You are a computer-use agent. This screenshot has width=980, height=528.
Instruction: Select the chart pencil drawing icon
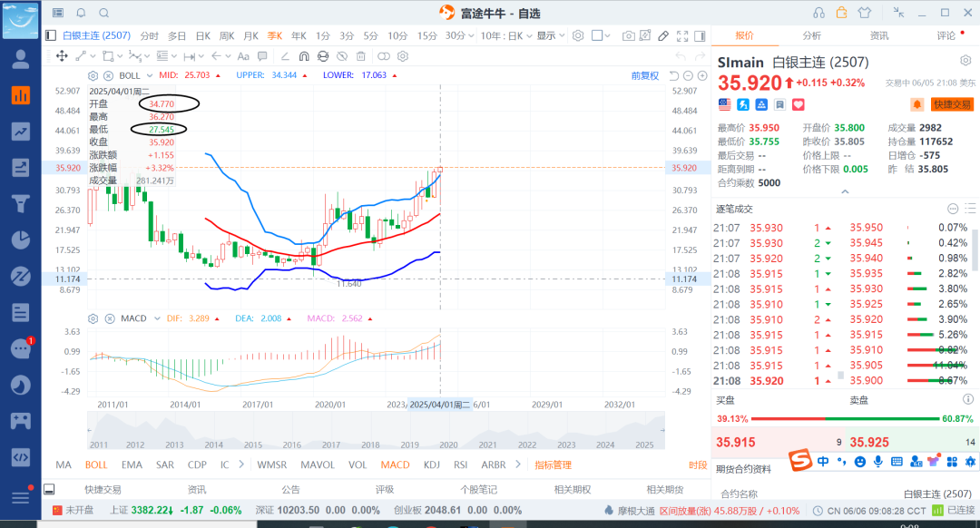[663, 36]
